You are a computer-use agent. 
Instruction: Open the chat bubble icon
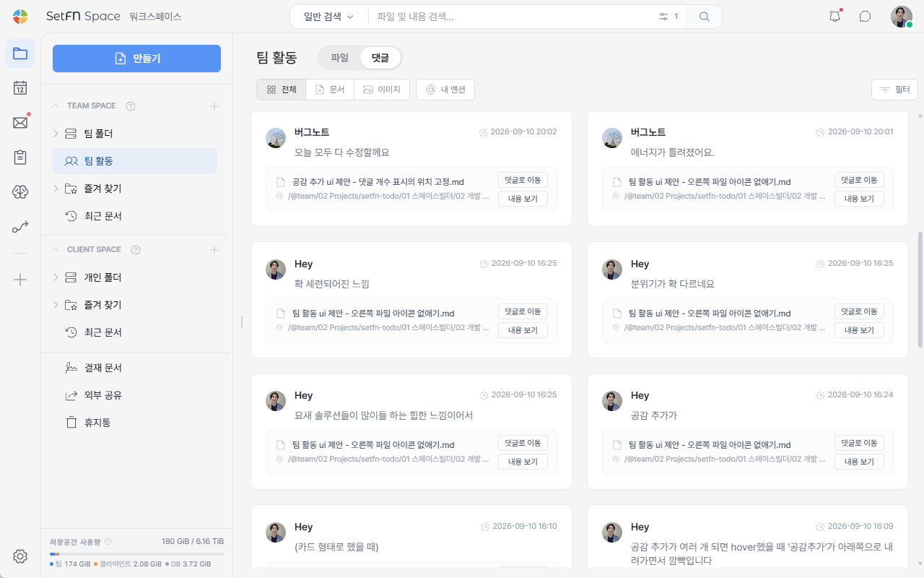point(865,17)
